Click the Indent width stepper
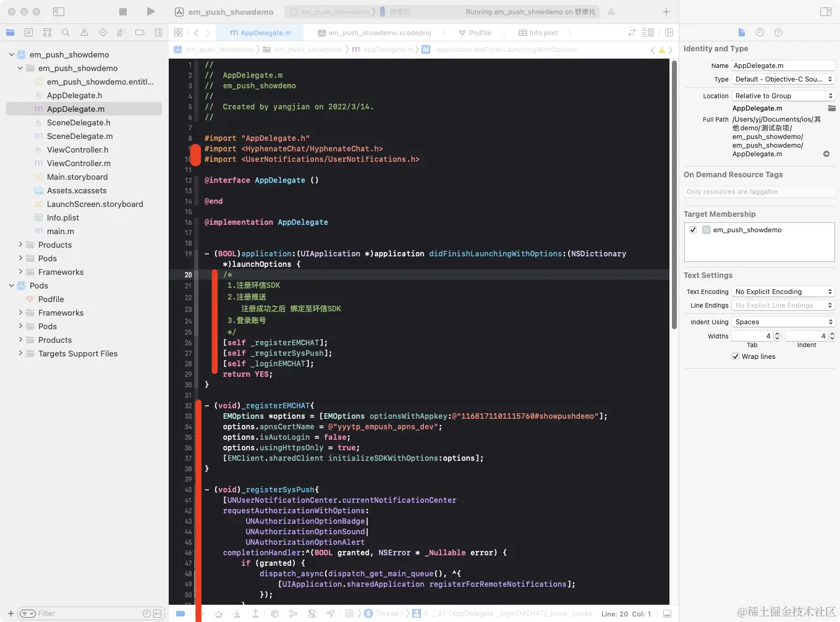The image size is (840, 622). pyautogui.click(x=832, y=336)
